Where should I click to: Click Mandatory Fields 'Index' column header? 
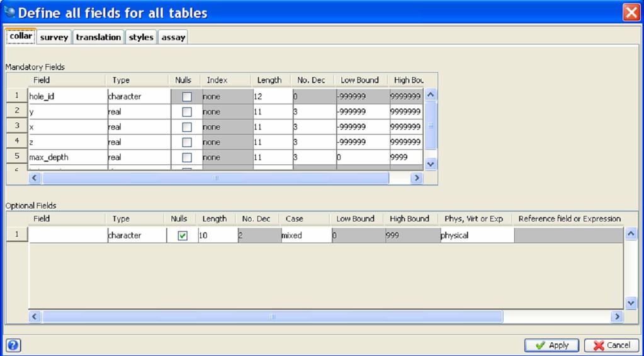(x=225, y=80)
